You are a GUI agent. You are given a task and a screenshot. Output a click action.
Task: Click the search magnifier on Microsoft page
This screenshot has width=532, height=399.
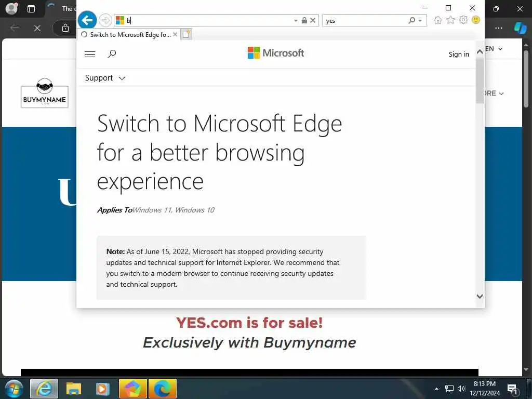tap(112, 54)
